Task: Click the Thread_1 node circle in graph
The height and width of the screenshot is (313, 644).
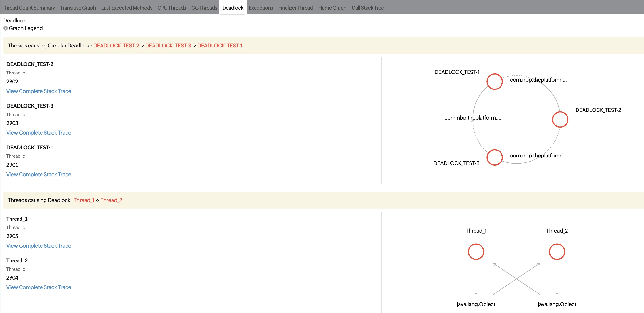Action: click(x=476, y=252)
